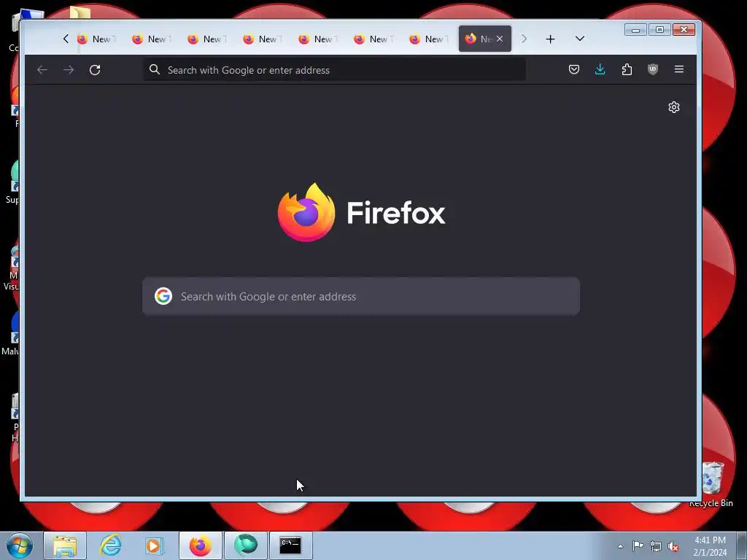Open the Windows Start menu
This screenshot has width=747, height=560.
coord(19,545)
